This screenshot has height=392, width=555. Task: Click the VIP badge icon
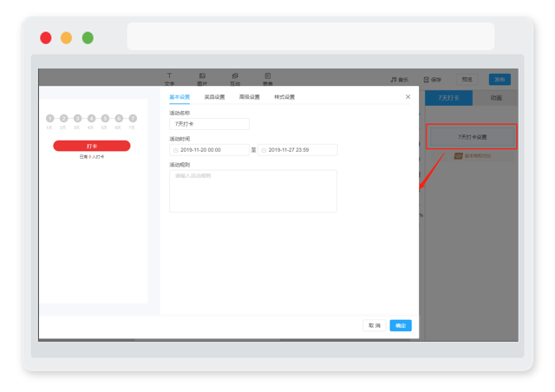tap(459, 156)
